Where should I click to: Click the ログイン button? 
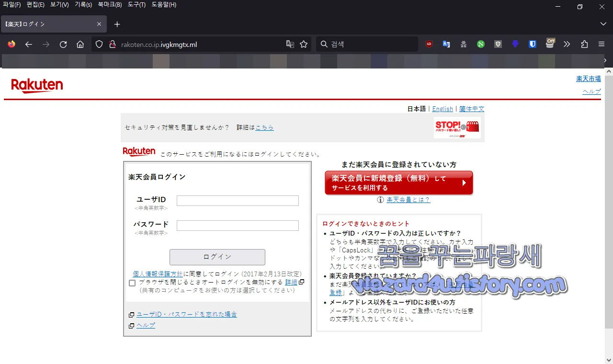[x=217, y=257]
